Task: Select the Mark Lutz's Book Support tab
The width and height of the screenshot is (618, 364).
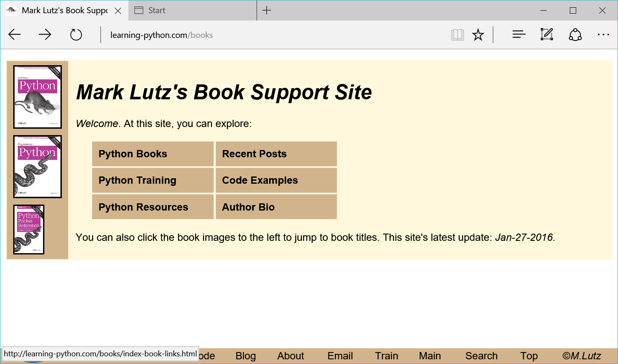Action: pyautogui.click(x=64, y=10)
